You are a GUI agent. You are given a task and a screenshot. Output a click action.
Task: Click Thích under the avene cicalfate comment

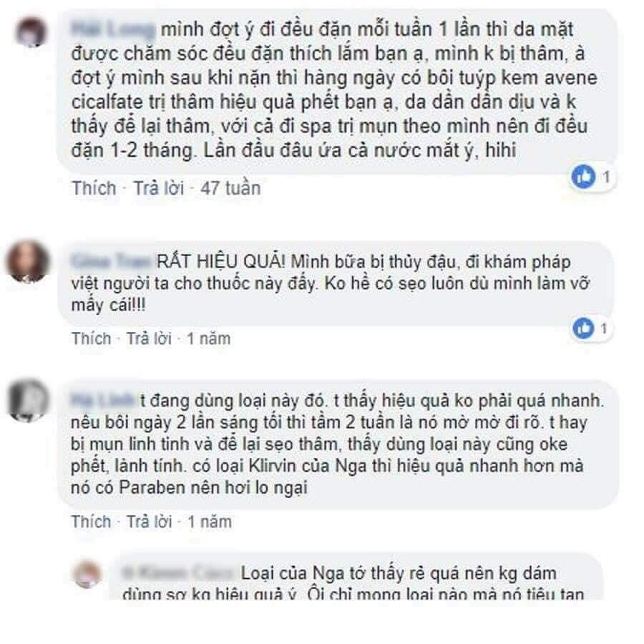94,188
